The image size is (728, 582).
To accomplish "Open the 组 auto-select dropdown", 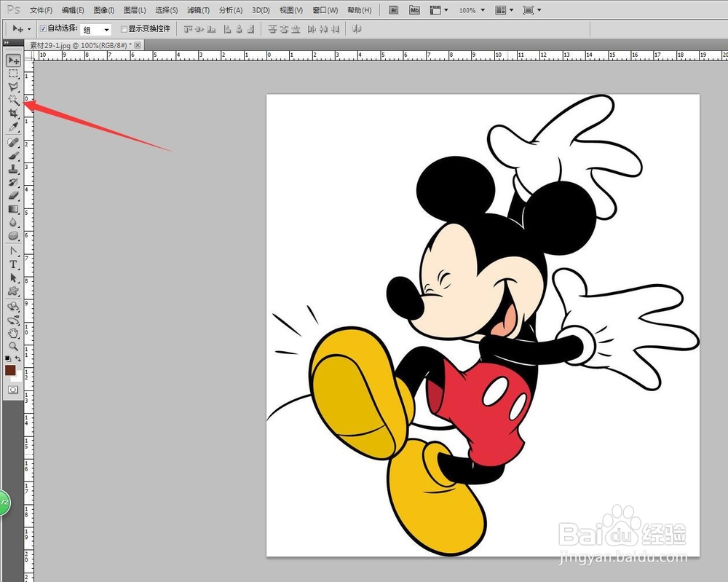I will pos(95,30).
